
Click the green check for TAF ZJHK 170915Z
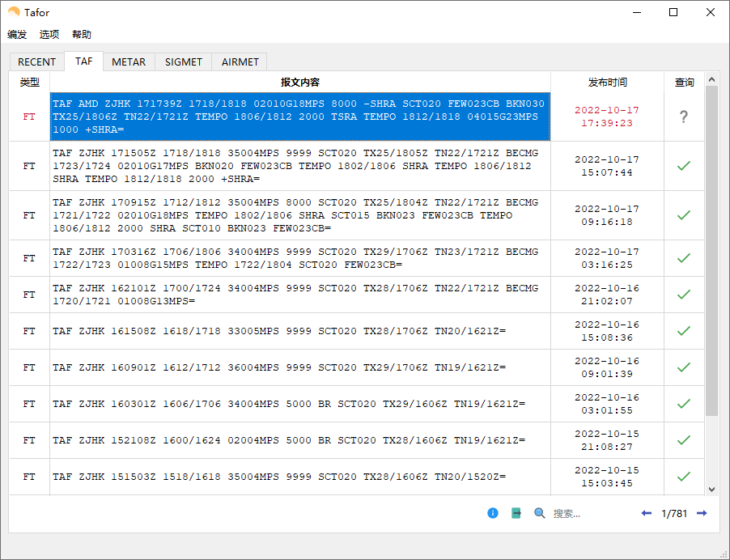pos(683,215)
